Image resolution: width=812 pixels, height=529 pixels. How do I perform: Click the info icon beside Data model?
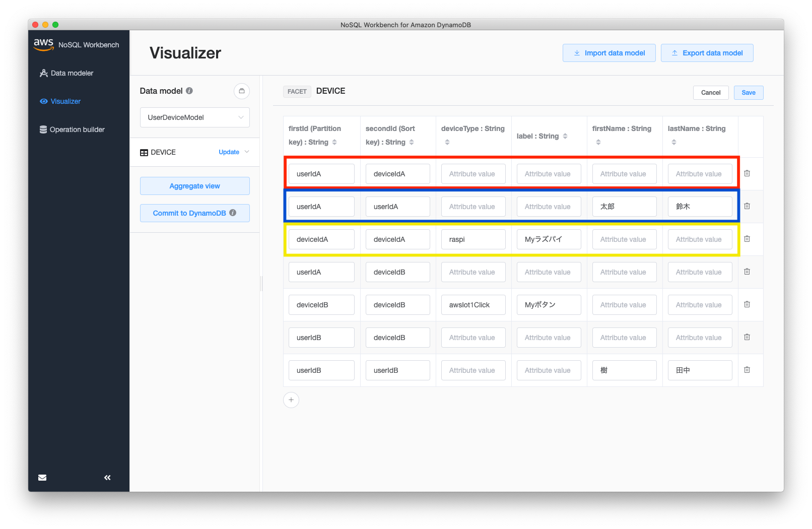[189, 91]
